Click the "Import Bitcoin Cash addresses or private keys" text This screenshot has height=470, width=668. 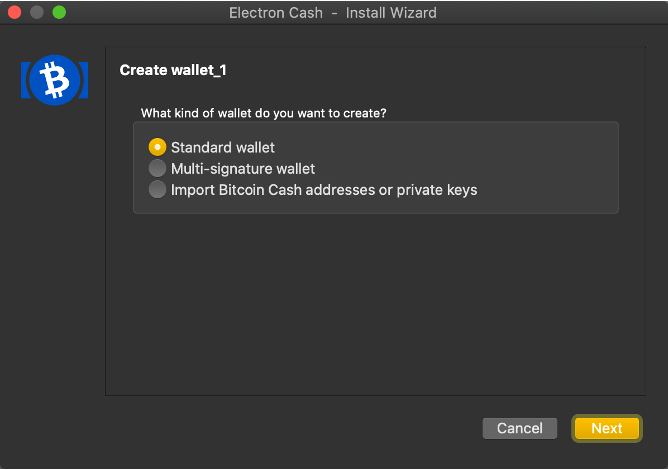324,190
